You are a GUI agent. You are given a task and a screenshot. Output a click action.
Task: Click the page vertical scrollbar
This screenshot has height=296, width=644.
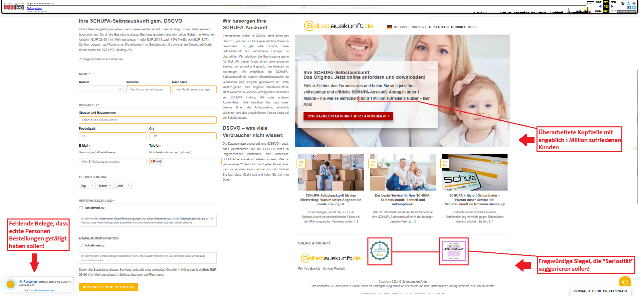638,136
